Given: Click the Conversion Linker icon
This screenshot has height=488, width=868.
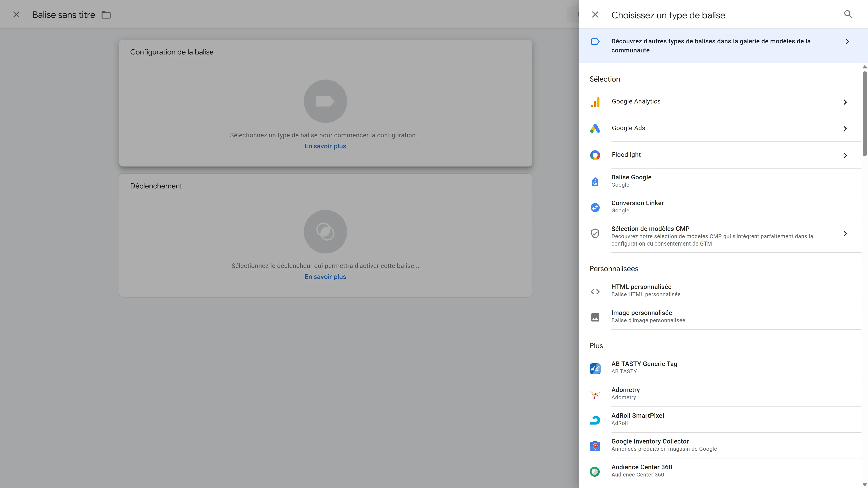Looking at the screenshot, I should pyautogui.click(x=595, y=207).
